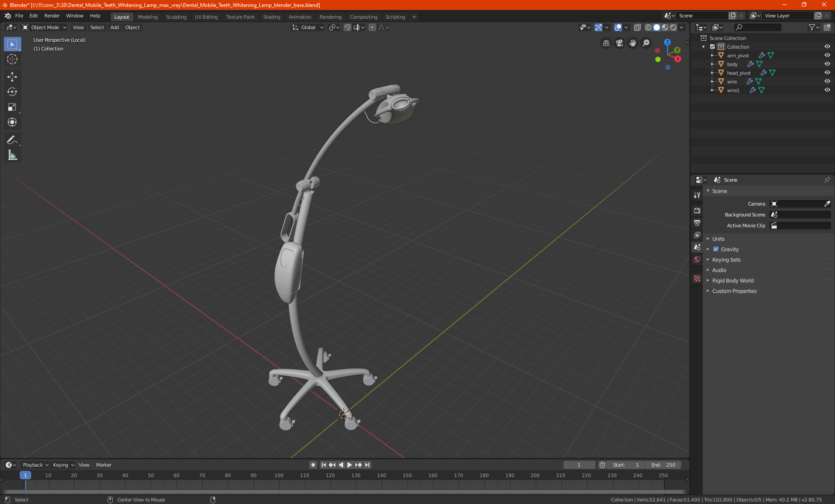Hide the head_pivot object
Image resolution: width=835 pixels, height=504 pixels.
827,73
